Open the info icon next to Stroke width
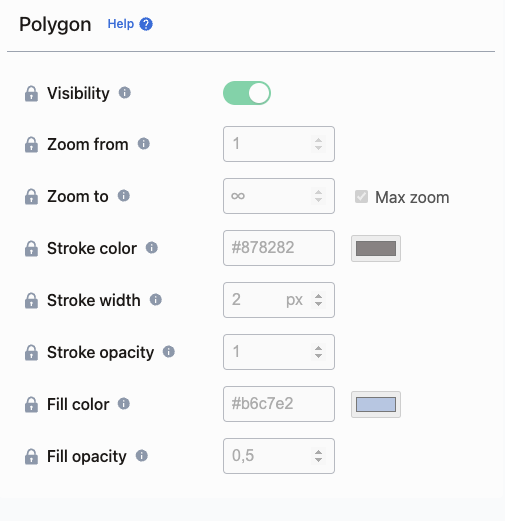Viewport: 505px width, 521px height. [x=155, y=300]
